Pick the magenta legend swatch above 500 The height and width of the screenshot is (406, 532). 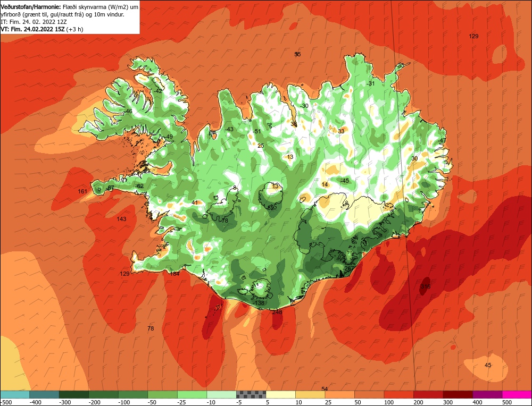coord(517,394)
